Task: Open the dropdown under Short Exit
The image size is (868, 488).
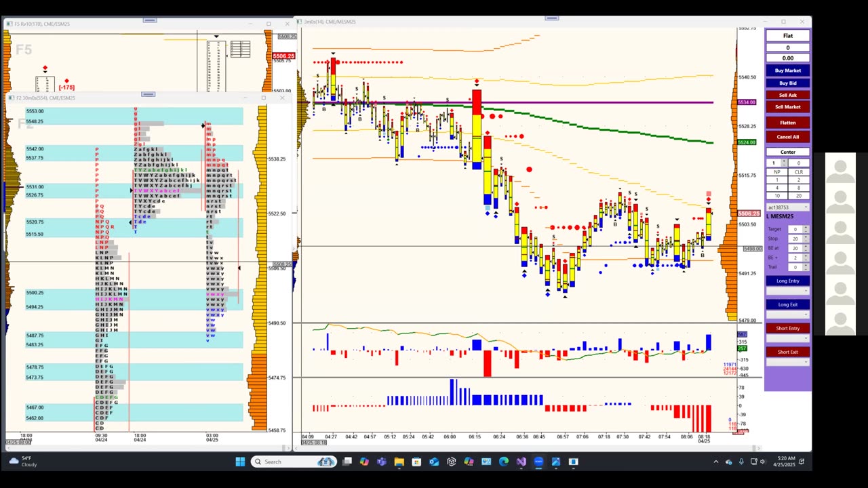Action: click(x=787, y=362)
